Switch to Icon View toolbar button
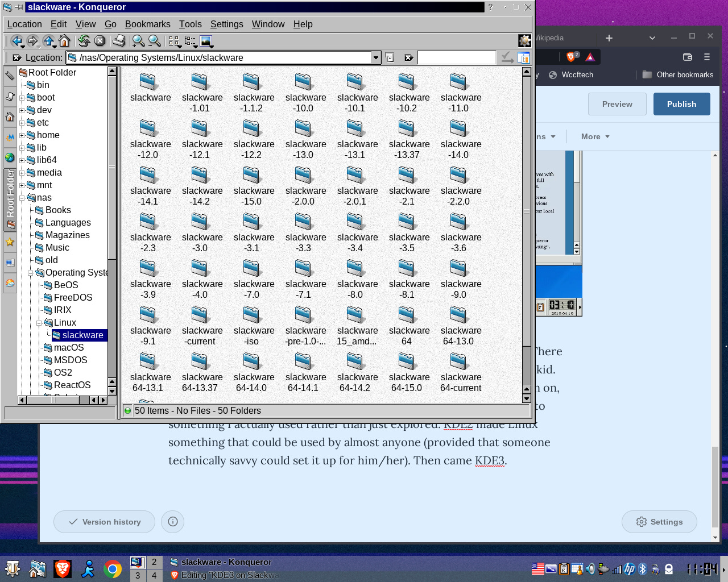Screen dimensions: 728x582 pyautogui.click(x=174, y=41)
